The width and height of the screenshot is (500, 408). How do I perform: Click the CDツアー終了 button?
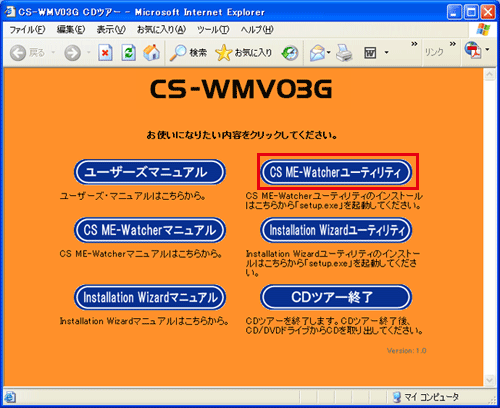336,297
